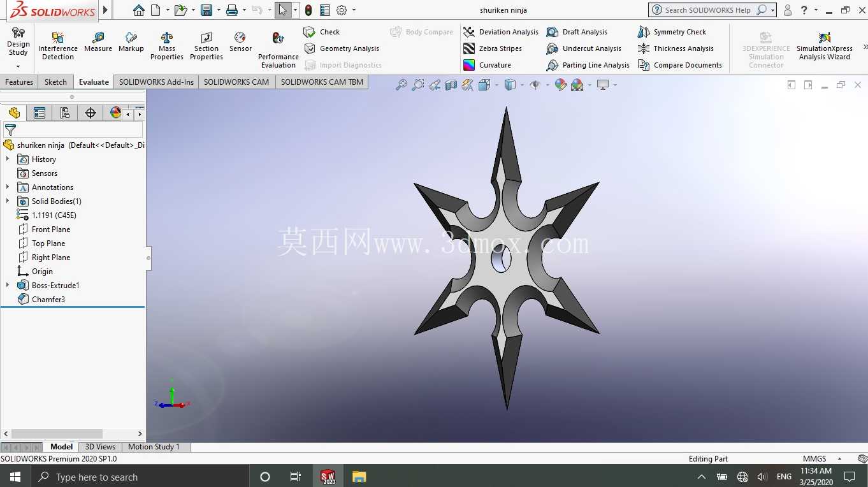Click the Rebuild traffic light icon
The image size is (868, 487).
308,10
